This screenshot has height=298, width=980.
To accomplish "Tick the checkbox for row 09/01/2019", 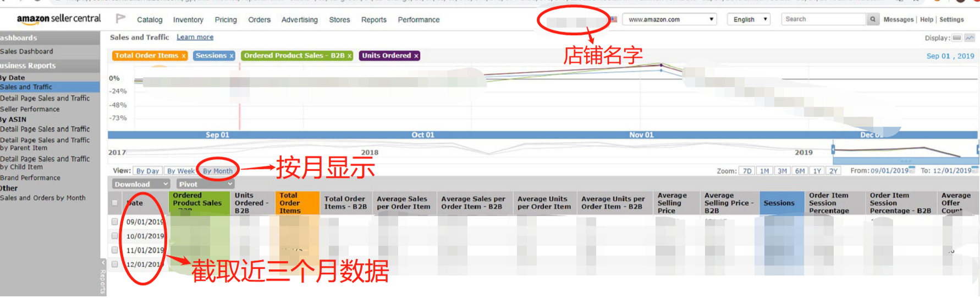I will tap(114, 221).
